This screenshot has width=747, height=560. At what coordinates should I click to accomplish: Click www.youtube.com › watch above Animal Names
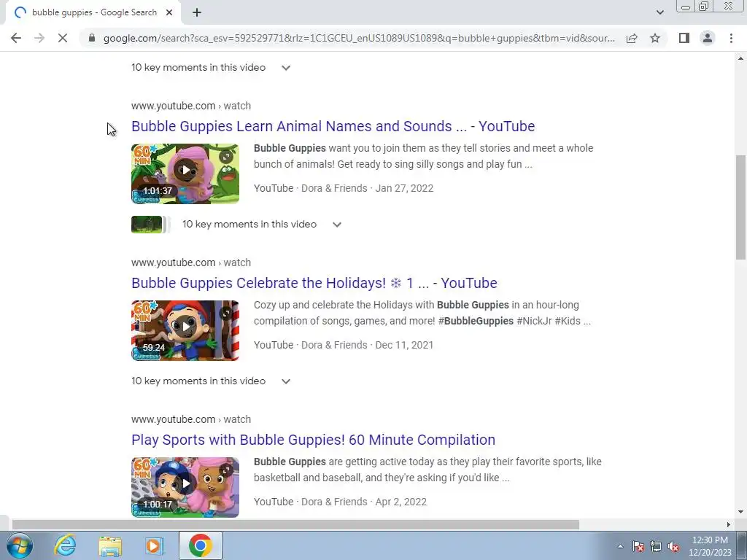(x=191, y=106)
